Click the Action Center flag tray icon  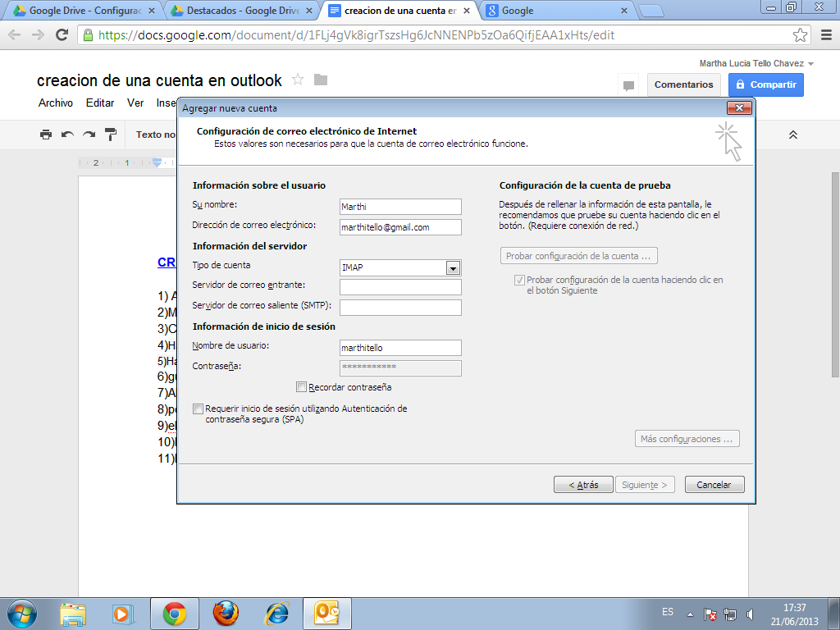[x=710, y=614]
